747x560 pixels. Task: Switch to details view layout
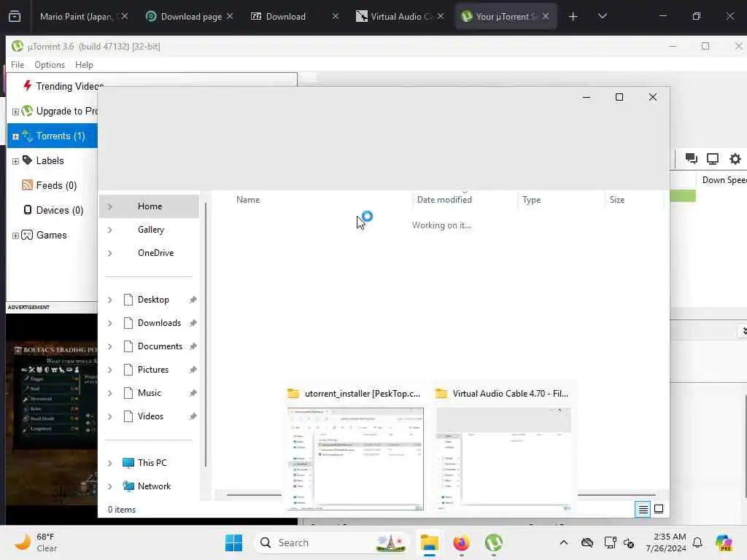coord(643,510)
